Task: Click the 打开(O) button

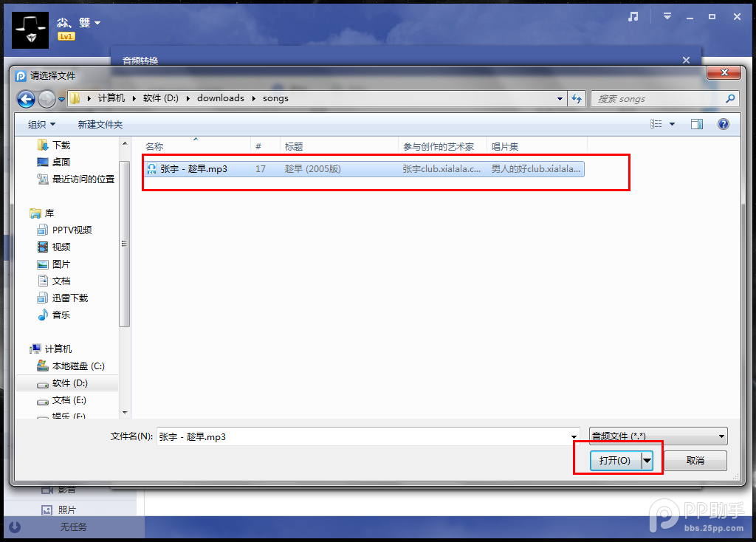Action: click(615, 461)
